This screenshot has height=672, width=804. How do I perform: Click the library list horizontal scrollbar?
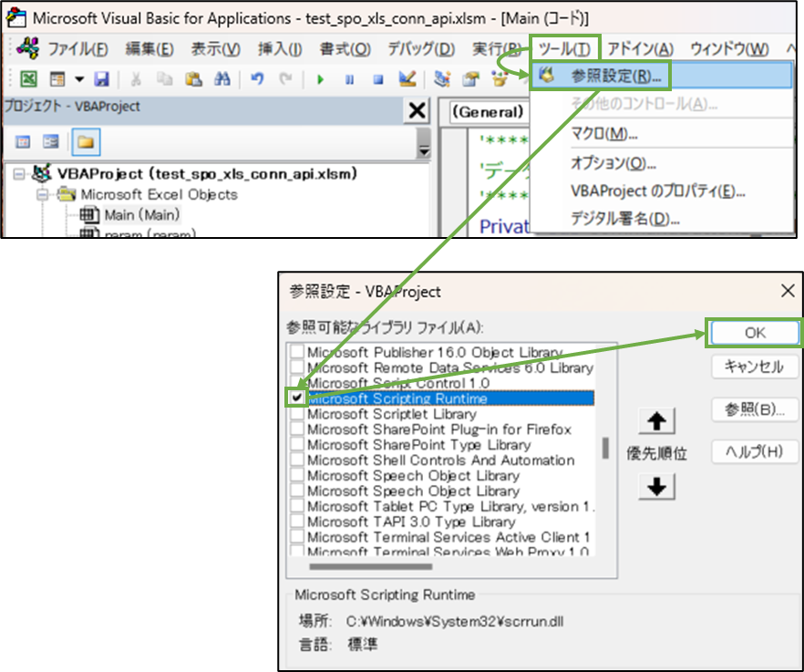pos(371,567)
